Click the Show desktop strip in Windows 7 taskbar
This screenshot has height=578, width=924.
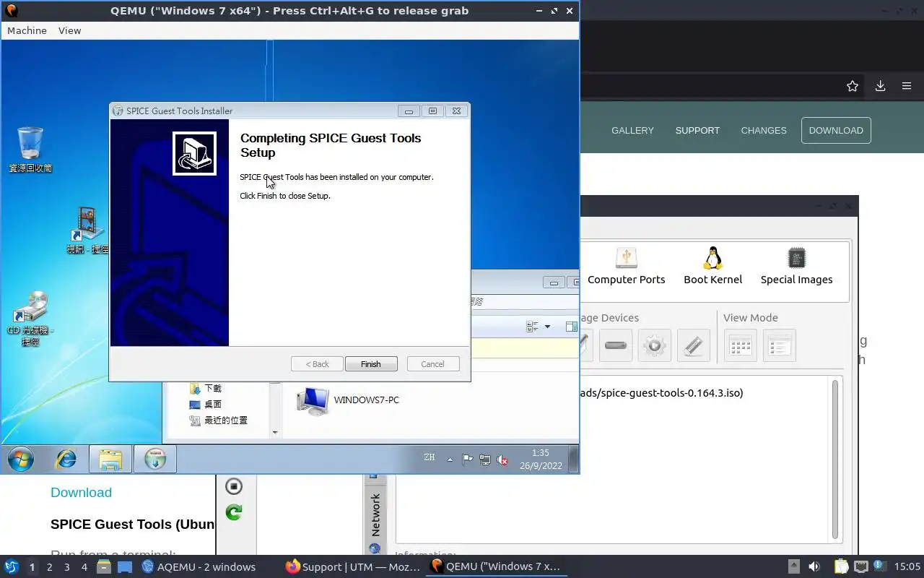[x=574, y=459]
